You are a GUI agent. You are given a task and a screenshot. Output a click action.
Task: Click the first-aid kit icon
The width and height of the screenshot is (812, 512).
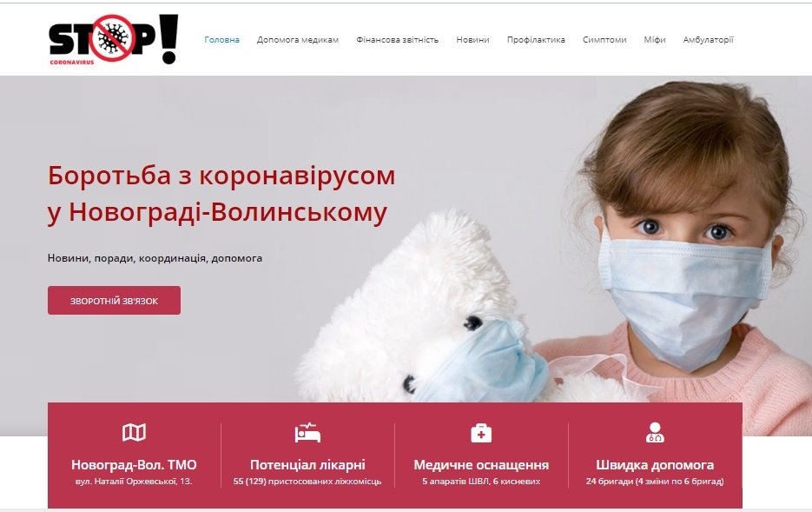click(x=481, y=433)
